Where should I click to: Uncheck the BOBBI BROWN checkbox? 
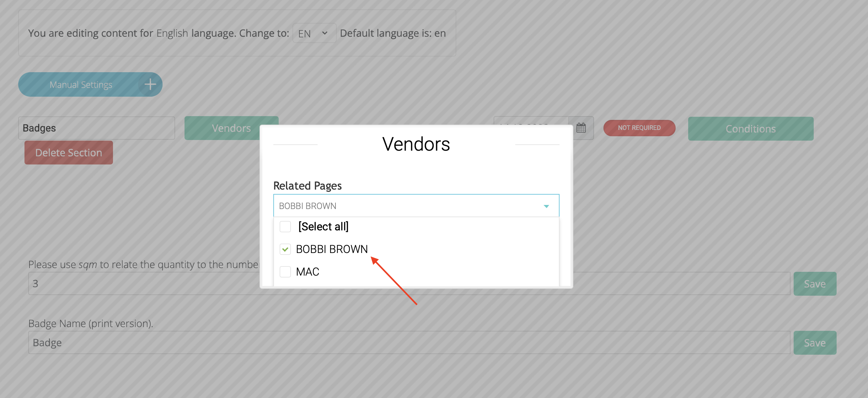[x=285, y=249]
